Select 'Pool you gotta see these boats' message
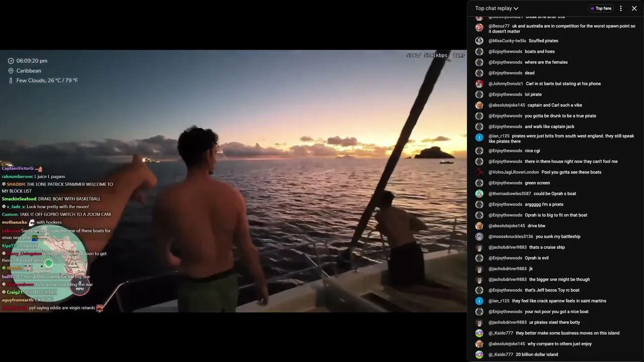Image resolution: width=644 pixels, height=362 pixels. click(x=572, y=172)
